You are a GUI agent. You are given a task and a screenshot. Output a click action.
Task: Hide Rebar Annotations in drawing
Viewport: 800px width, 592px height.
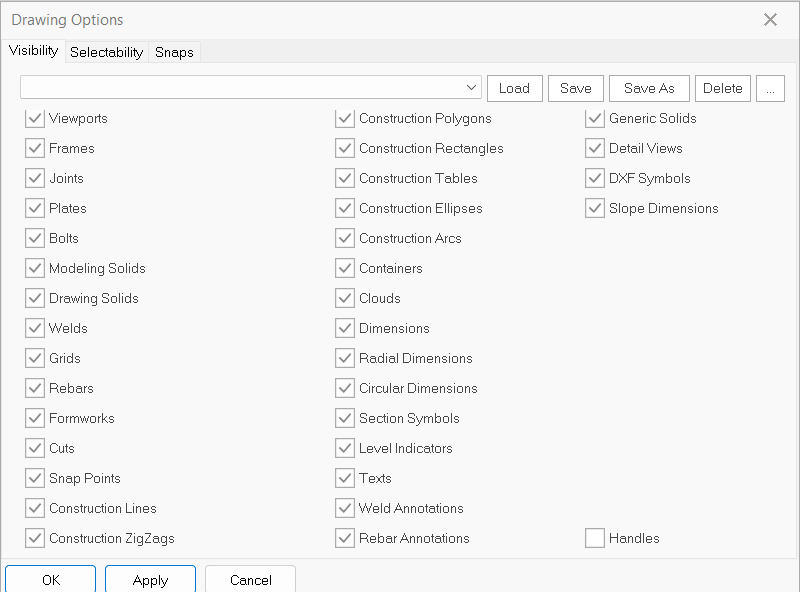click(x=345, y=538)
